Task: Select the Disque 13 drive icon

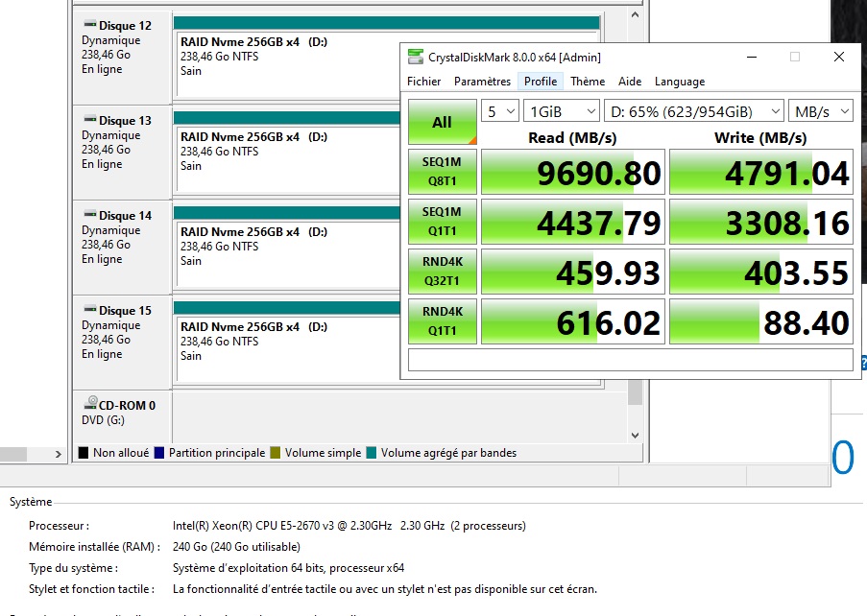Action: (89, 119)
